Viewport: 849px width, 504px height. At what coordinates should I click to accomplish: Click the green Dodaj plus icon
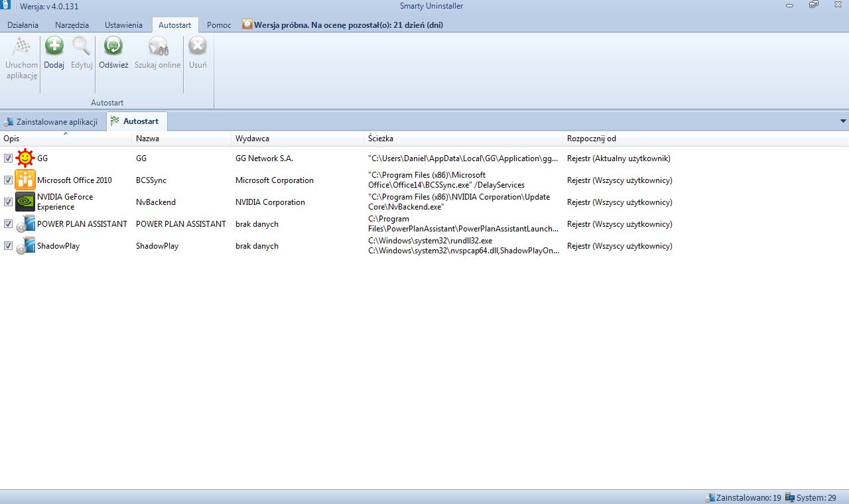[54, 46]
